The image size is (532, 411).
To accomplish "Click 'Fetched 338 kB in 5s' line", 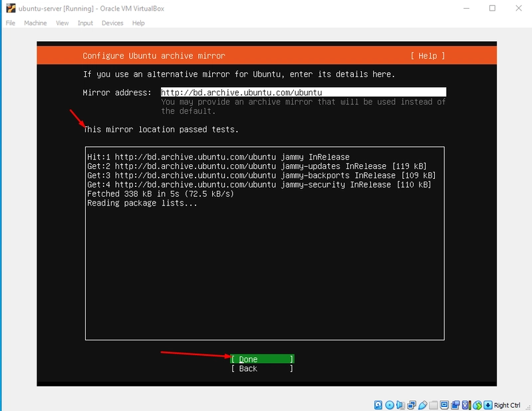I will tap(160, 194).
